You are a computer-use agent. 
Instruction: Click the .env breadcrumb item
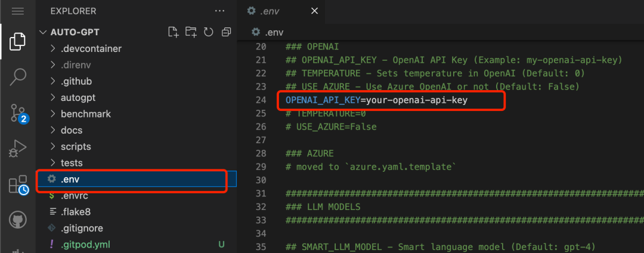click(267, 32)
